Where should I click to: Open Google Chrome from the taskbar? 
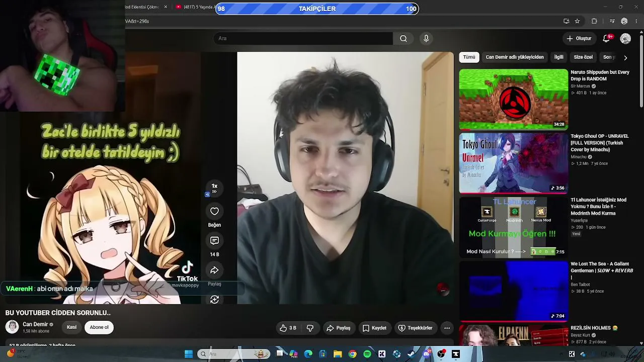[x=353, y=354]
